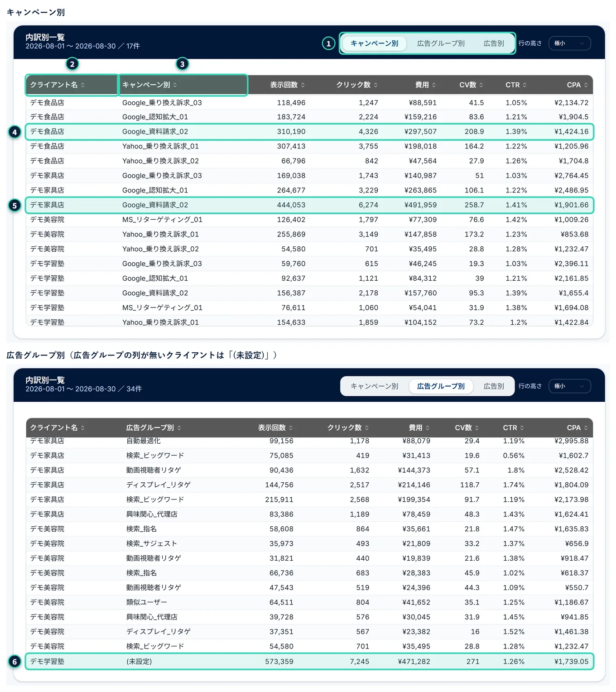Click the (未設定) ad group cell
616x692 pixels.
pyautogui.click(x=139, y=662)
